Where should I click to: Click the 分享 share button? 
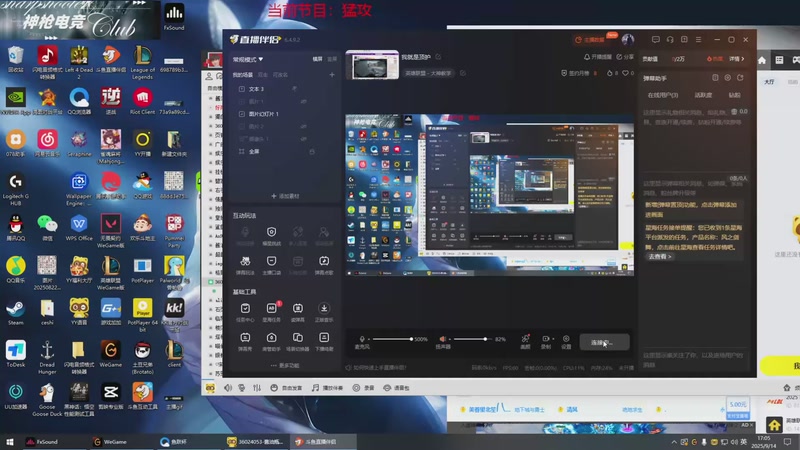[625, 57]
